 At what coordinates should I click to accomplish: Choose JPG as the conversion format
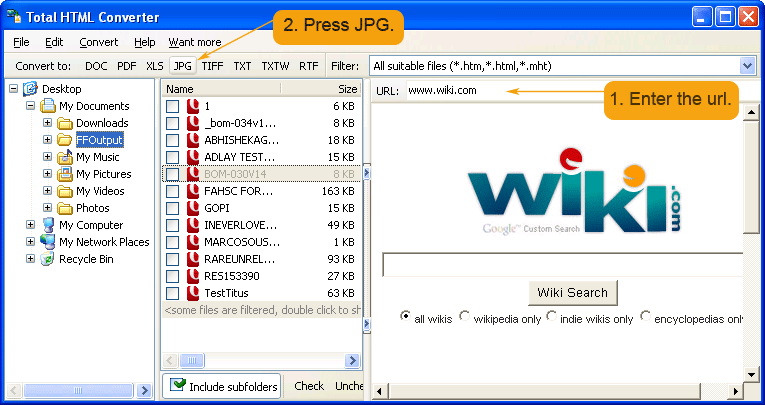(x=183, y=66)
